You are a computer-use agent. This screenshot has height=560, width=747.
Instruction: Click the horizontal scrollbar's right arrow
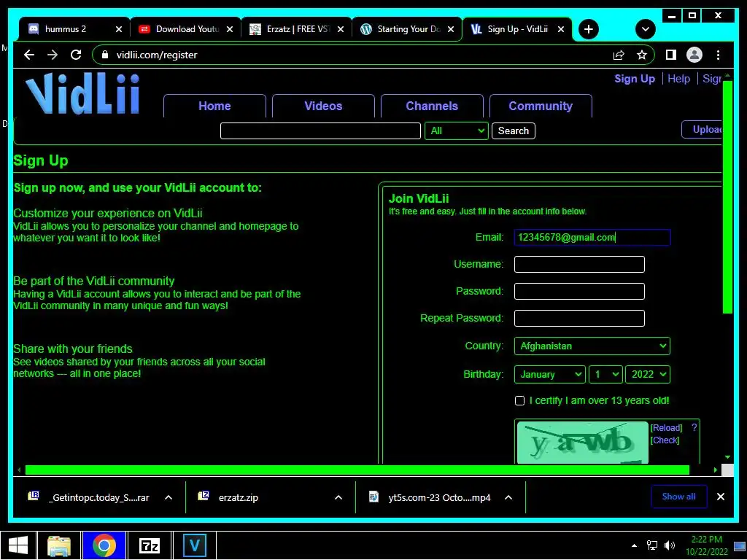coord(715,470)
